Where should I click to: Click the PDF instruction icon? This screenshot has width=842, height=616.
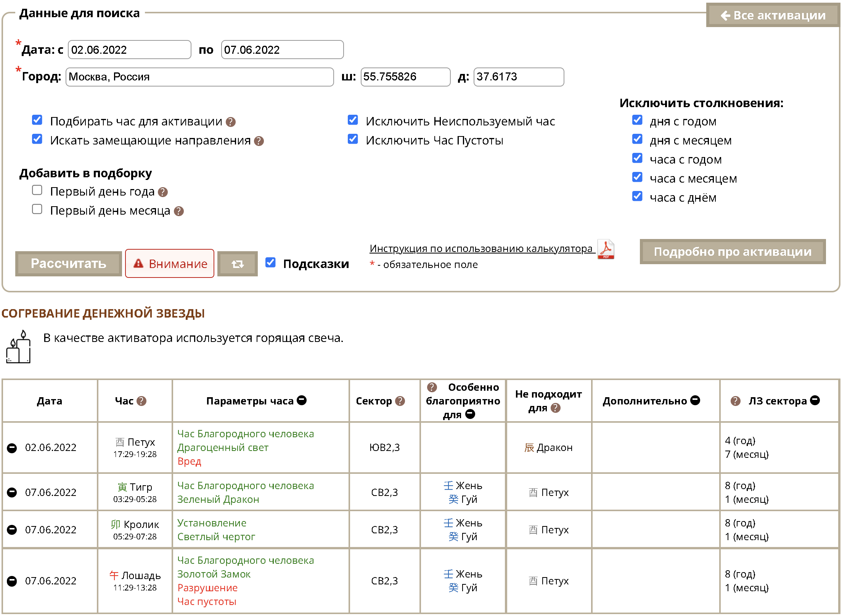[606, 249]
